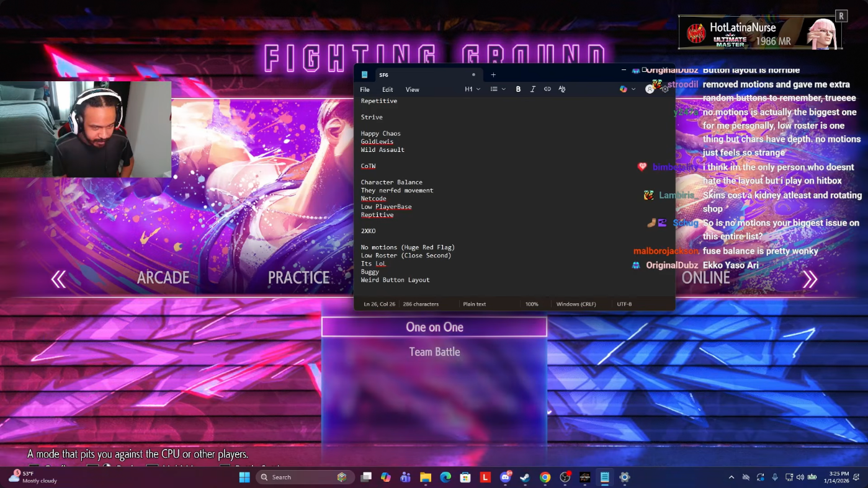Click the Windows (CRLF) line ending indicator
This screenshot has height=488, width=868.
pyautogui.click(x=576, y=304)
